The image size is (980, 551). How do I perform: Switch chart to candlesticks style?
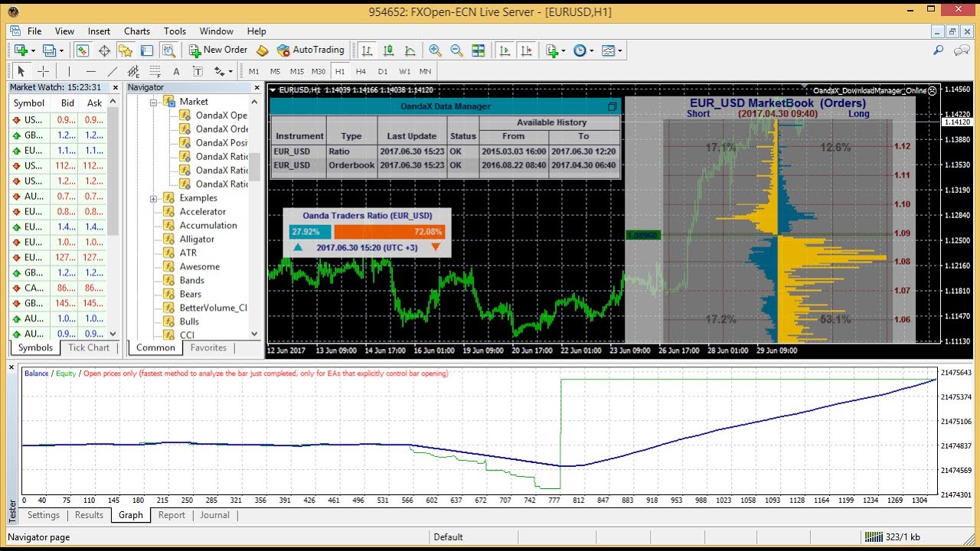point(389,51)
